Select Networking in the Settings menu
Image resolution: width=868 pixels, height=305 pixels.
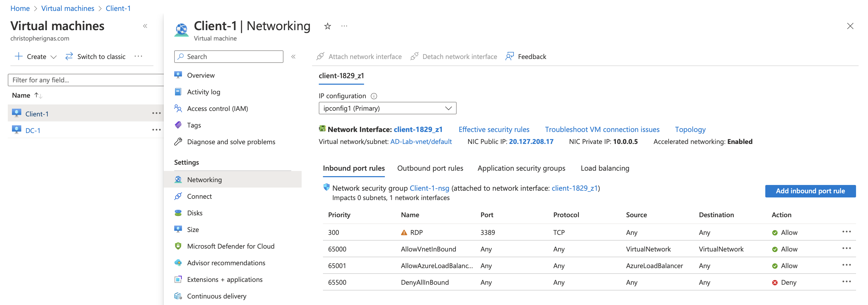point(232,180)
